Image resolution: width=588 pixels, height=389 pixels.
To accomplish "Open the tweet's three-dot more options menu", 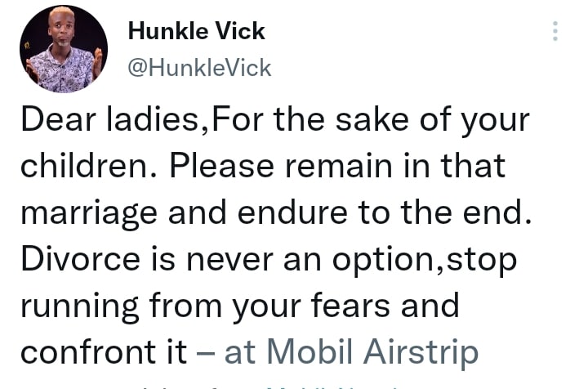I will click(555, 32).
